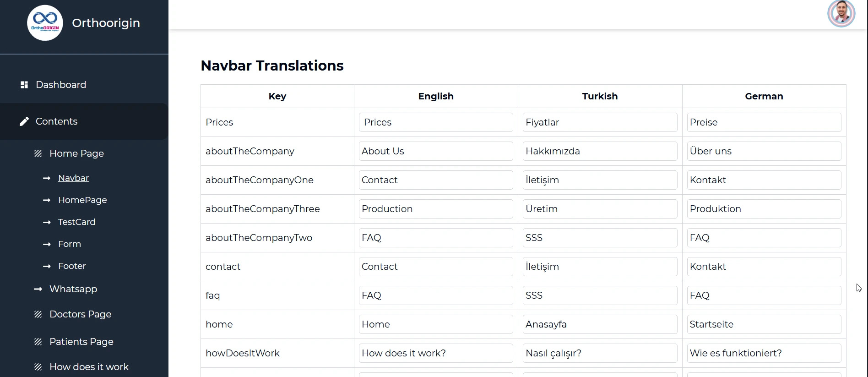Select the howDoesItWork key cell
868x377 pixels.
[277, 353]
